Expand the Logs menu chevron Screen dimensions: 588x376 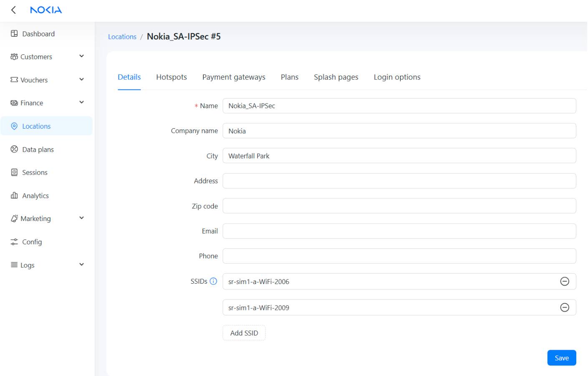pyautogui.click(x=82, y=264)
